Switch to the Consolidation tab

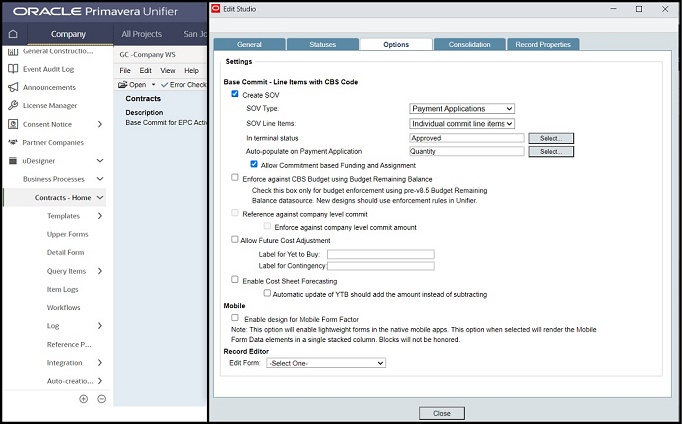[470, 44]
